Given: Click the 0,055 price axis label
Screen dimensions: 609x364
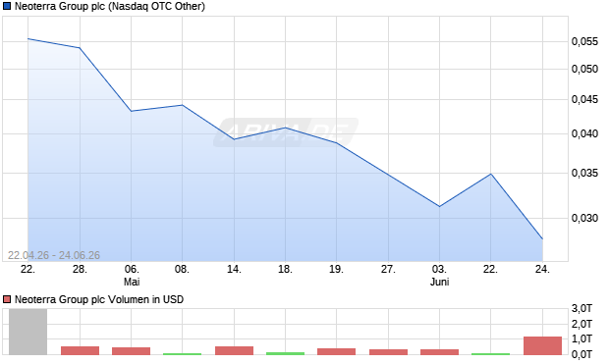Looking at the screenshot, I should pyautogui.click(x=584, y=41).
